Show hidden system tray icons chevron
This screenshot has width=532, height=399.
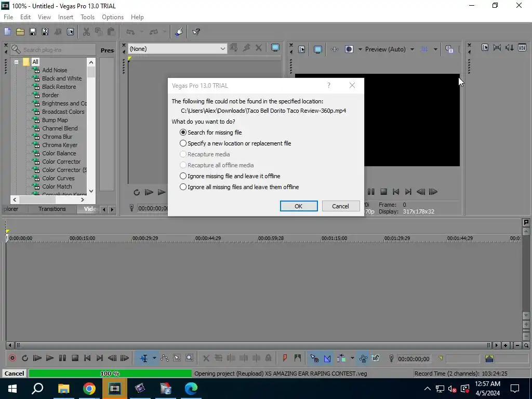click(x=428, y=389)
